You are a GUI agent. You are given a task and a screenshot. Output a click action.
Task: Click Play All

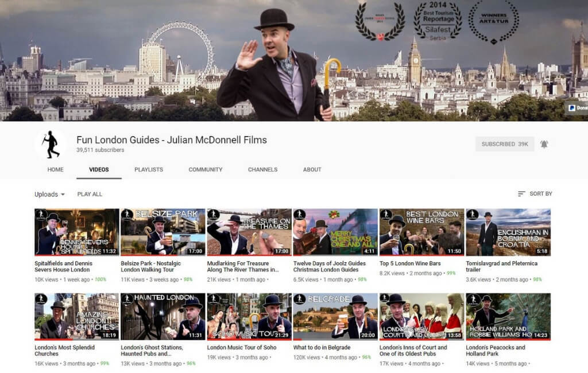(x=90, y=194)
